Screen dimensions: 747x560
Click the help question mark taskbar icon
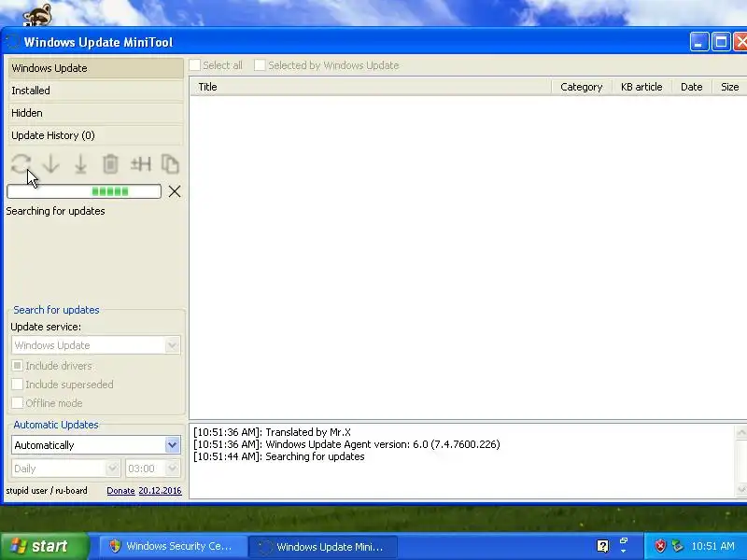point(602,546)
